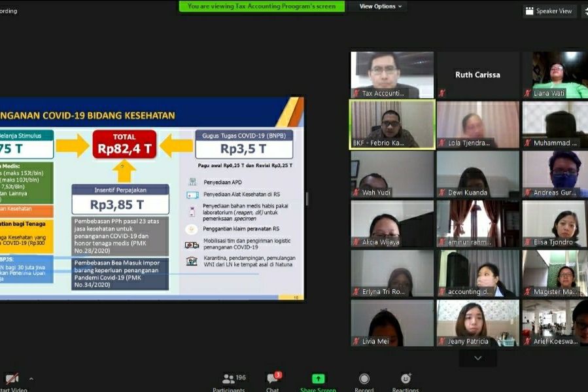Click muted mic icon beside Dewi Kuanda

pyautogui.click(x=441, y=192)
